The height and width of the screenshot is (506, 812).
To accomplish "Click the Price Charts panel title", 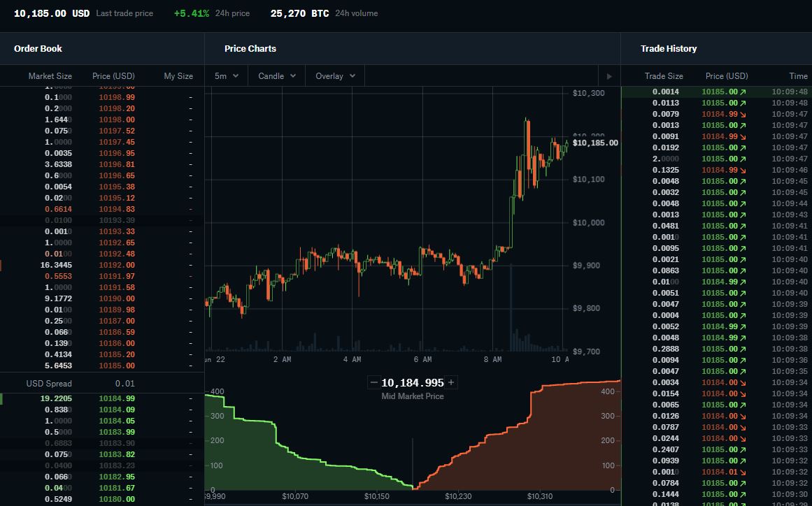I will pyautogui.click(x=250, y=48).
